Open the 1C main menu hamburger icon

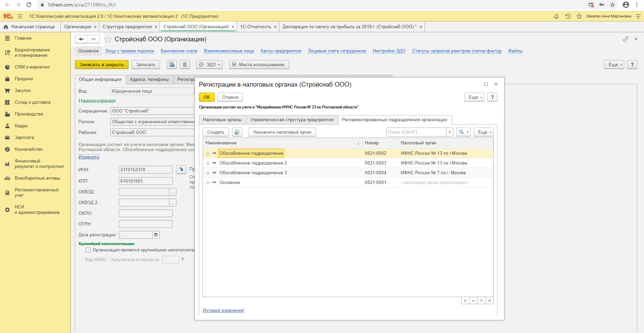click(20, 16)
